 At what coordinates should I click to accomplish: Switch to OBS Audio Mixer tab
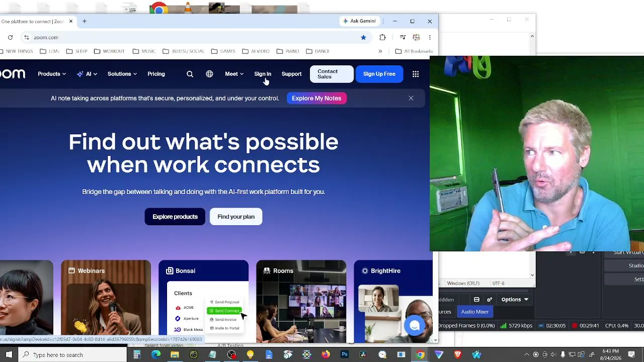point(475,312)
